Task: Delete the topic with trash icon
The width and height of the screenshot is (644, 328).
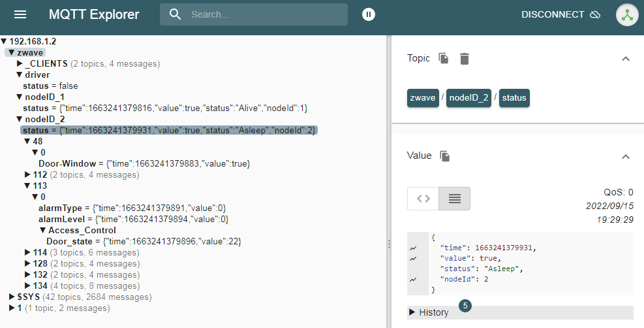Action: point(465,59)
